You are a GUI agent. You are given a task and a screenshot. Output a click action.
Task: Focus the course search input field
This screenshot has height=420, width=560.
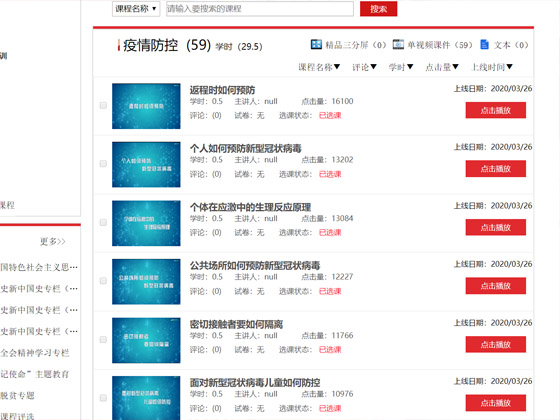pyautogui.click(x=260, y=9)
